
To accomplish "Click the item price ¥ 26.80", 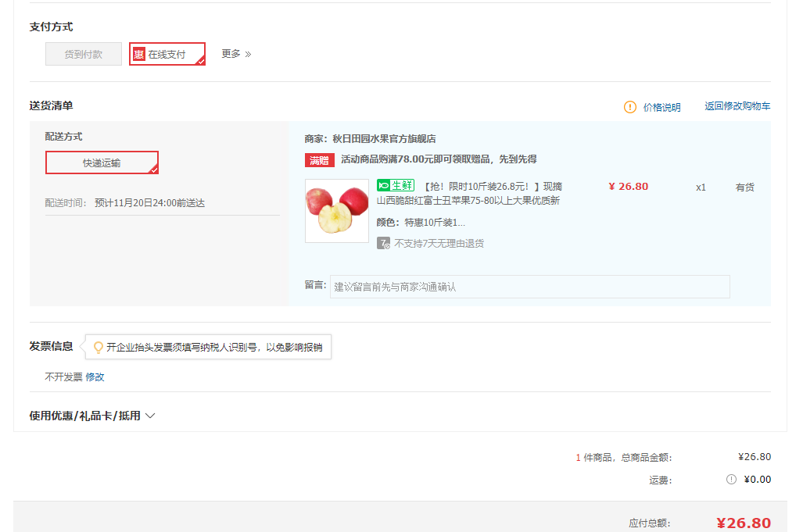I will pyautogui.click(x=629, y=187).
